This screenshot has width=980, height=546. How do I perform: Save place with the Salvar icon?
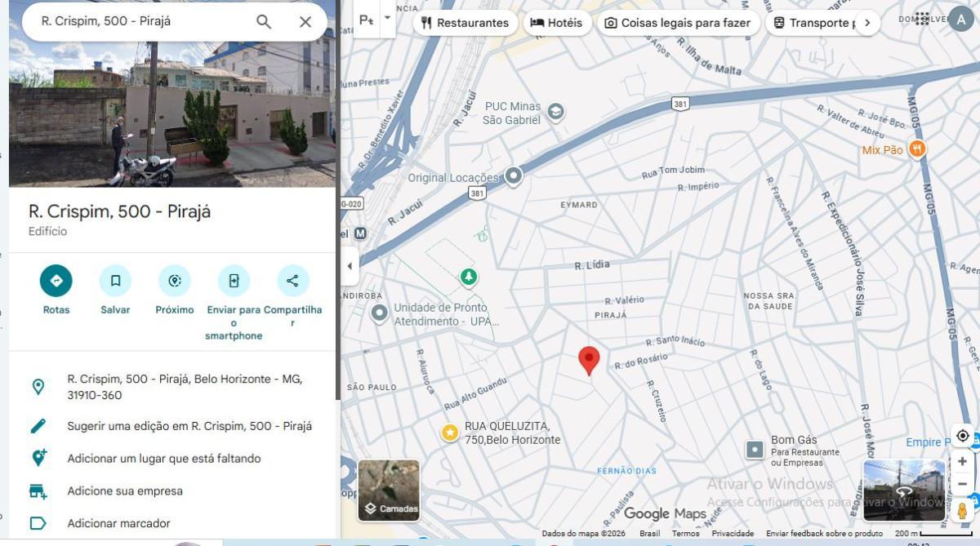point(115,281)
